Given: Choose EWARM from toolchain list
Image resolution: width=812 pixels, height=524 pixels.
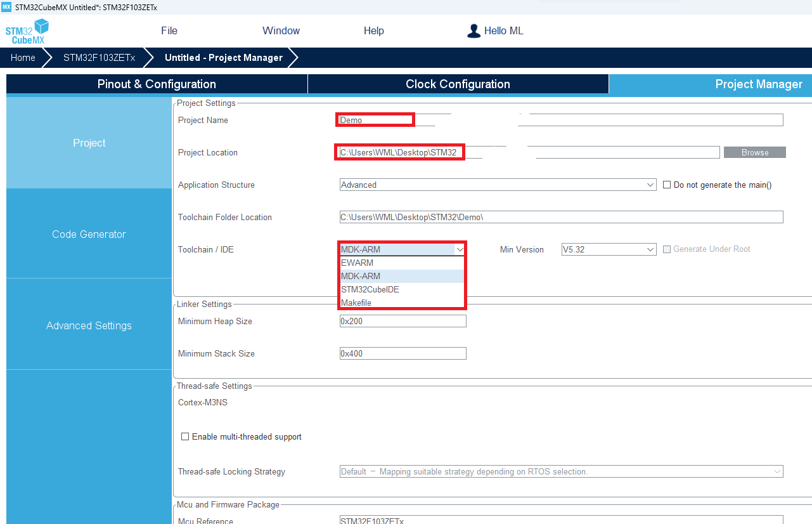Looking at the screenshot, I should tap(403, 263).
